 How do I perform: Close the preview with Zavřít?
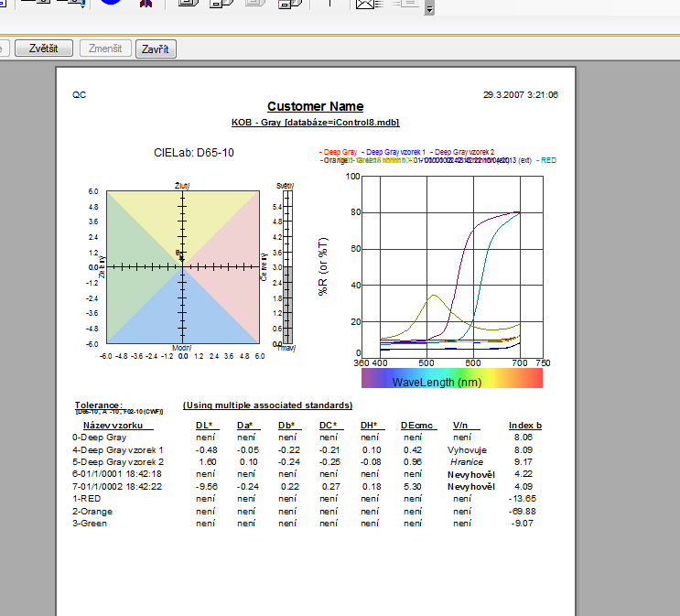pyautogui.click(x=156, y=49)
